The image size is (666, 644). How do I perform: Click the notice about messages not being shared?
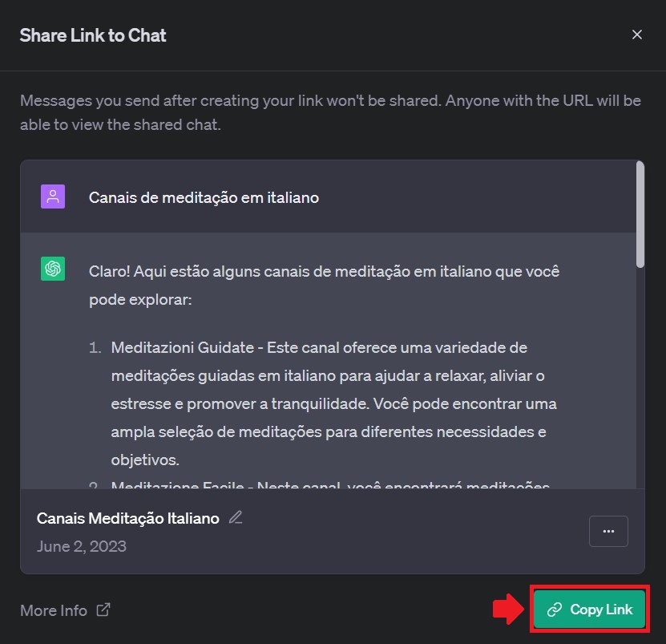pyautogui.click(x=330, y=112)
